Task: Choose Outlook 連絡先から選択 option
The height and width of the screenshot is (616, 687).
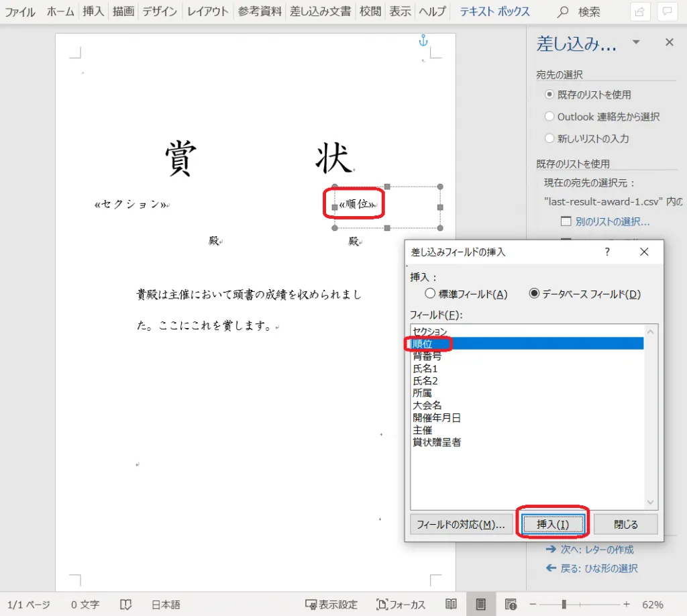Action: pos(549,117)
